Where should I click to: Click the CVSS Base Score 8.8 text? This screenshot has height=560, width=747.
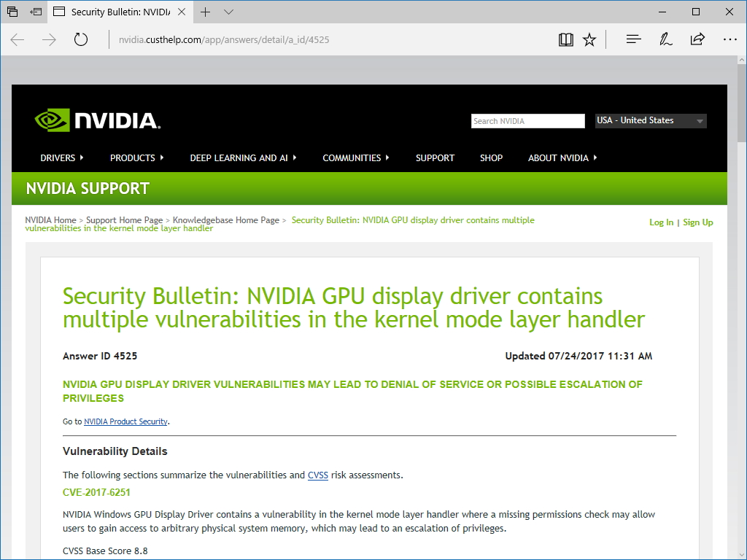point(105,551)
